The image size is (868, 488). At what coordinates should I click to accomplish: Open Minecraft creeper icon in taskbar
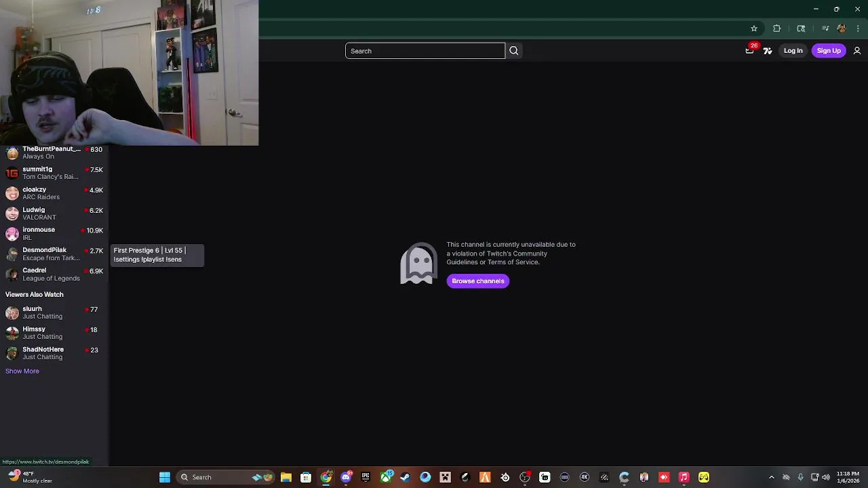[x=446, y=477]
